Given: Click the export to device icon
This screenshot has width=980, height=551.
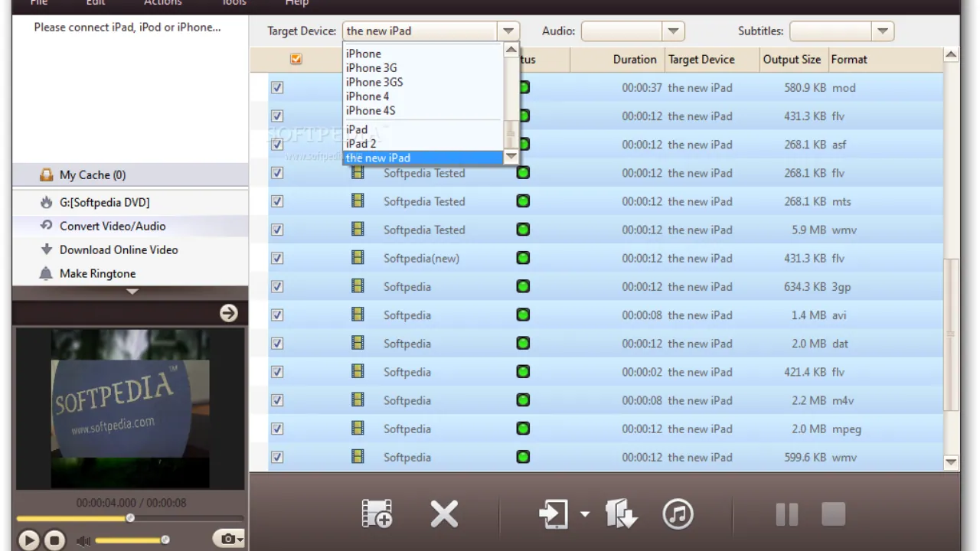Looking at the screenshot, I should [554, 514].
